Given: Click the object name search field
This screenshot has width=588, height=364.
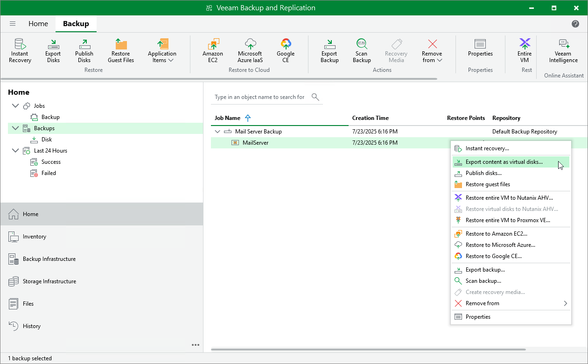Looking at the screenshot, I should [259, 97].
